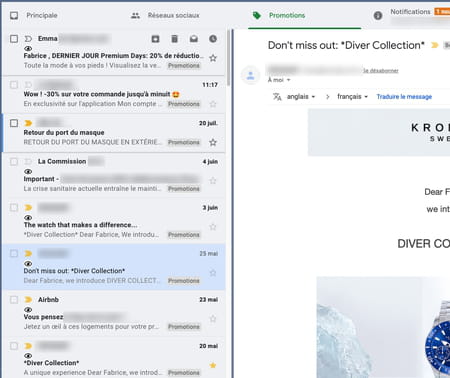The image size is (450, 378).
Task: Expand recipient details next to 'À moi'
Action: tap(289, 80)
